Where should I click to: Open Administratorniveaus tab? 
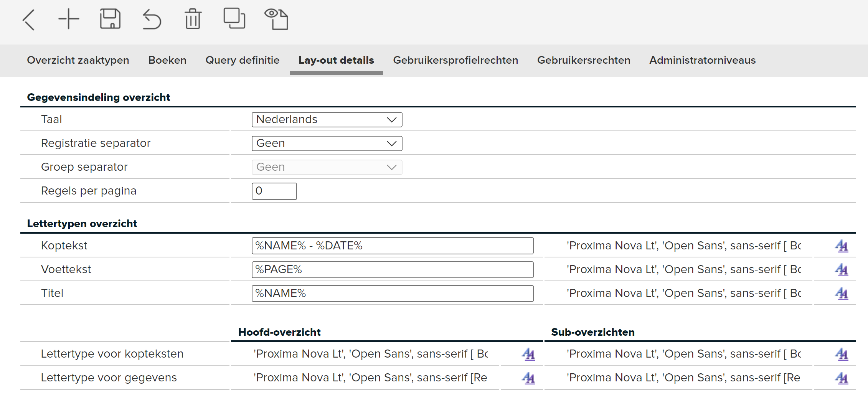[702, 60]
